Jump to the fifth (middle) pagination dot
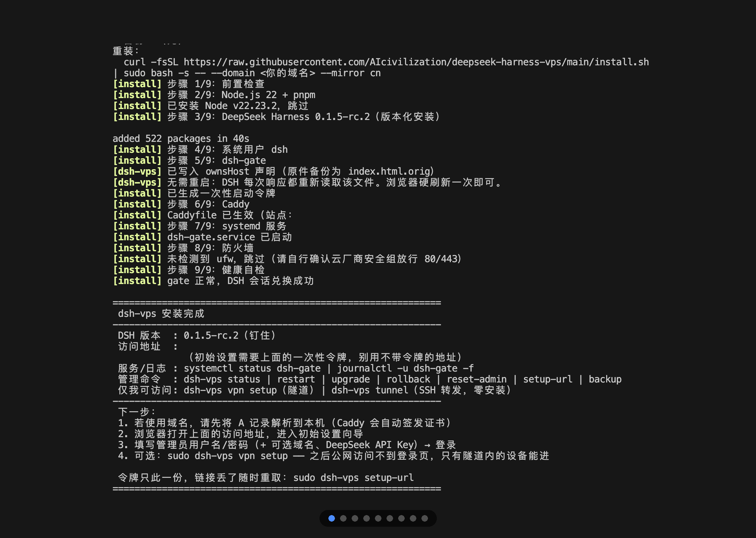Screen dimensions: 756x538 click(378, 518)
